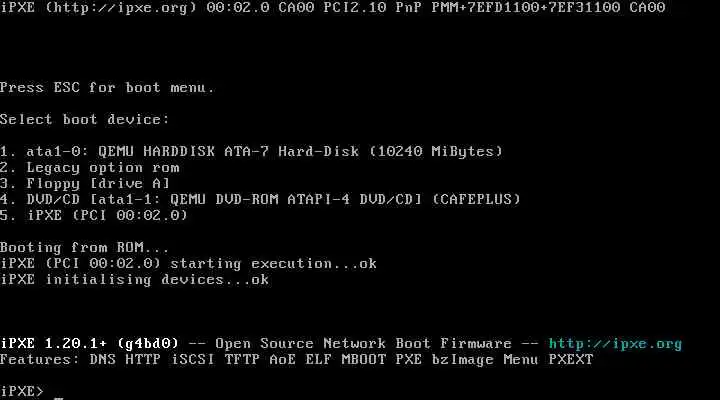Pick boot entry 5 iPXE (PCI 00:02.0)

[94, 215]
